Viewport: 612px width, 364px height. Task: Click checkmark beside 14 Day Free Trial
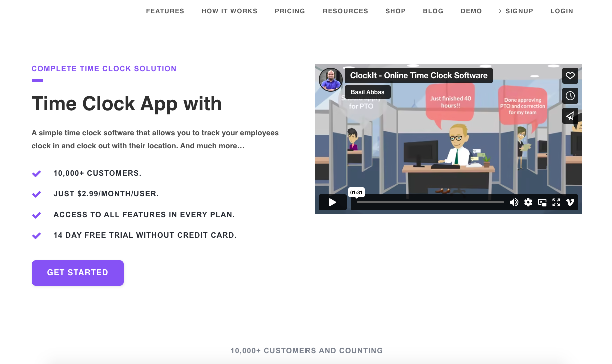[36, 236]
